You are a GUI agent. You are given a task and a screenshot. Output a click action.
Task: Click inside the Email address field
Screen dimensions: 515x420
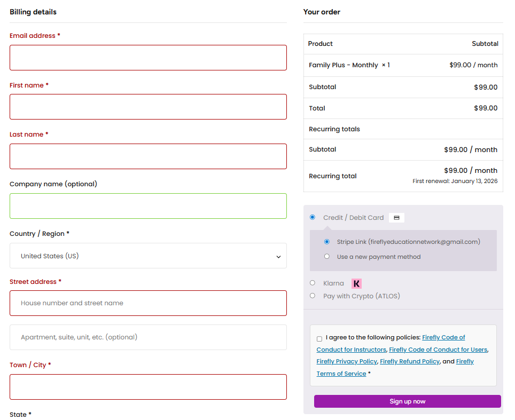148,58
